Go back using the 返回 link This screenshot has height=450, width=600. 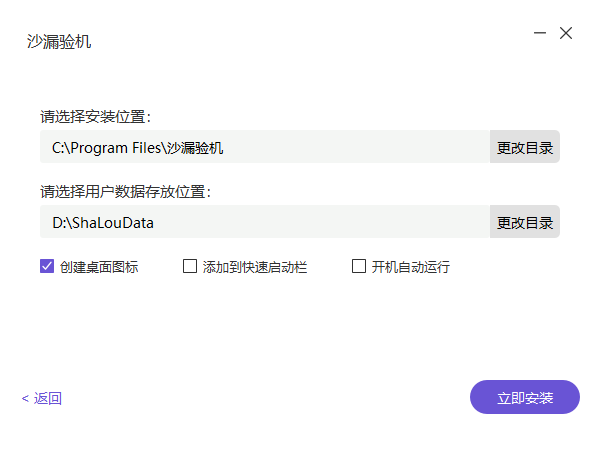(x=47, y=399)
